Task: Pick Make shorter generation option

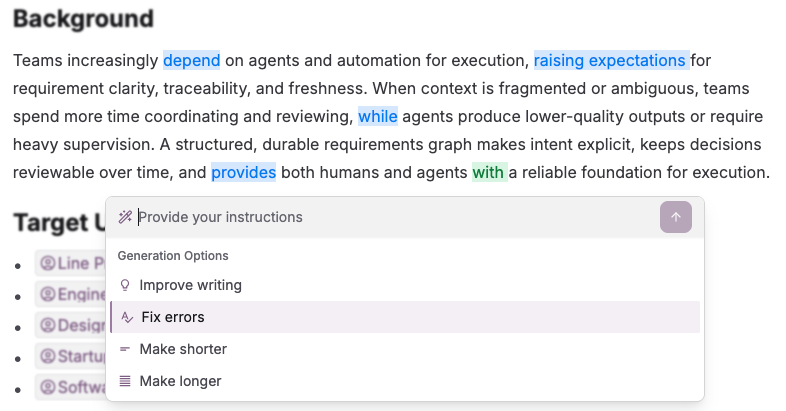Action: tap(183, 349)
